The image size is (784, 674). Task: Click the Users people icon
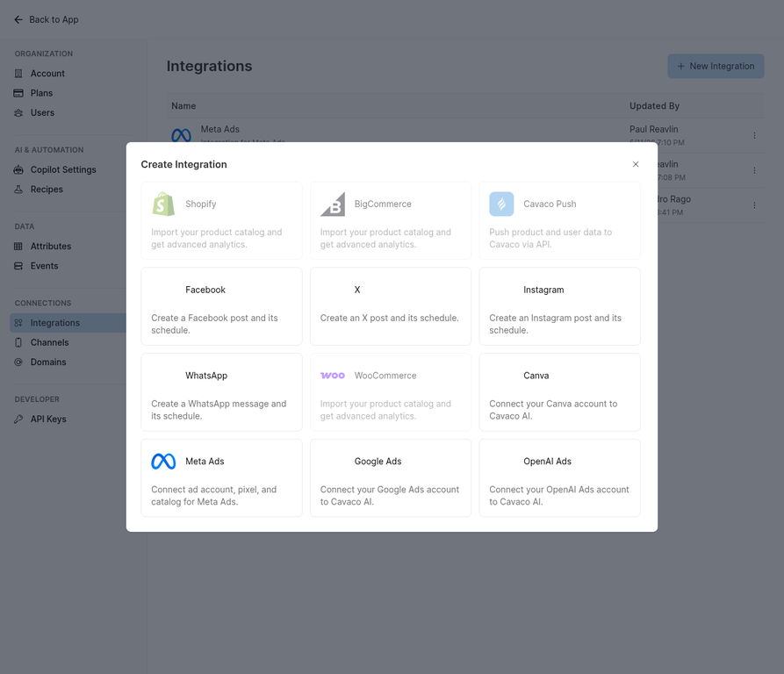18,113
